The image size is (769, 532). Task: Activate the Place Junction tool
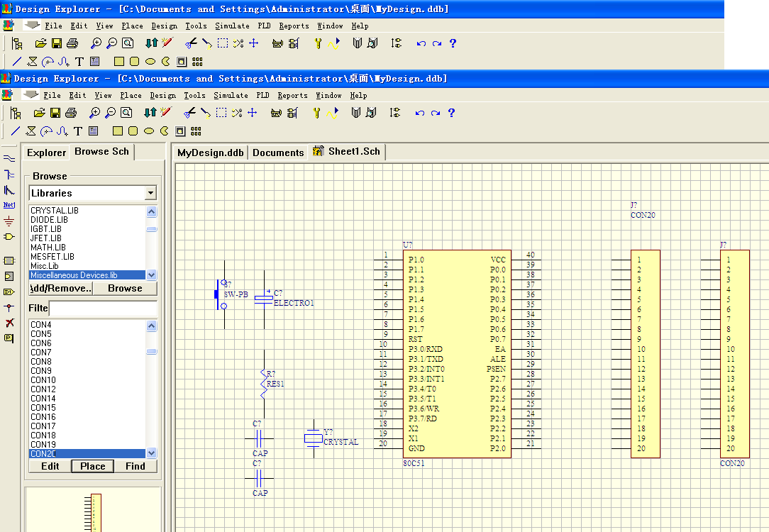(9, 307)
